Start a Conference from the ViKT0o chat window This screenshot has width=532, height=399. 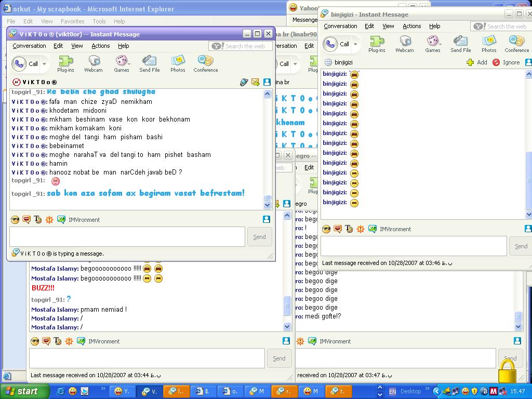(206, 64)
